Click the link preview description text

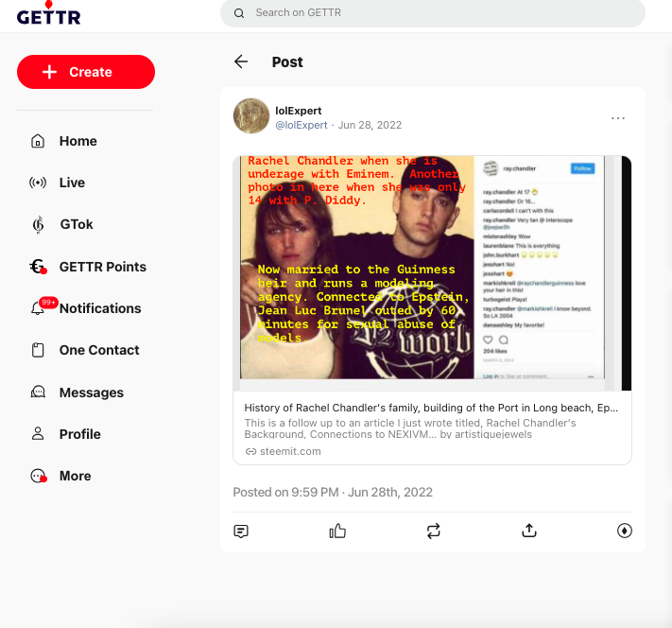(410, 428)
